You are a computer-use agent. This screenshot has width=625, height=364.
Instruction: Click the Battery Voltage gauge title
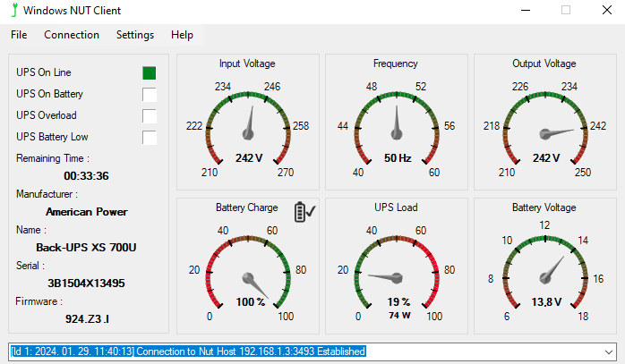click(544, 207)
